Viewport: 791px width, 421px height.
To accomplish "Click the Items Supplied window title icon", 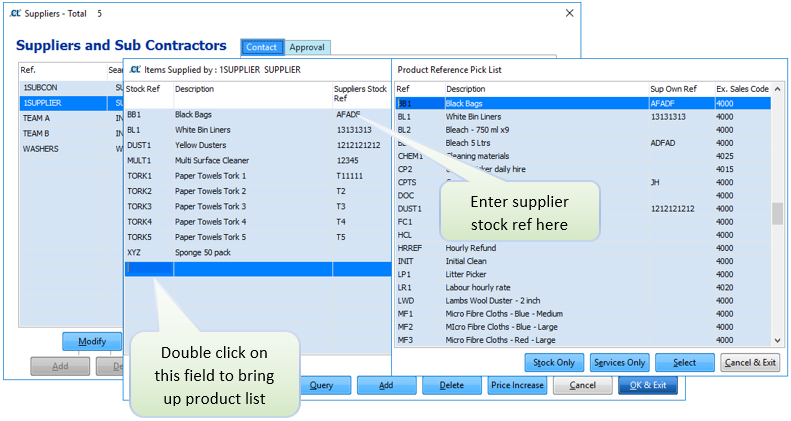I will [135, 70].
